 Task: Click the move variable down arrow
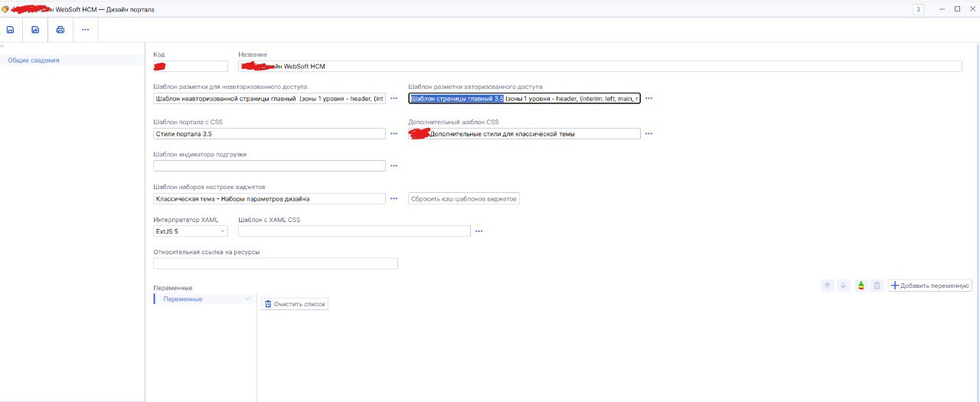pos(844,286)
